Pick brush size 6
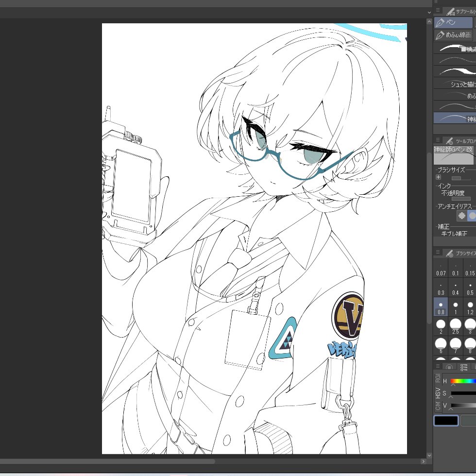This screenshot has height=476, width=476. pos(441,346)
